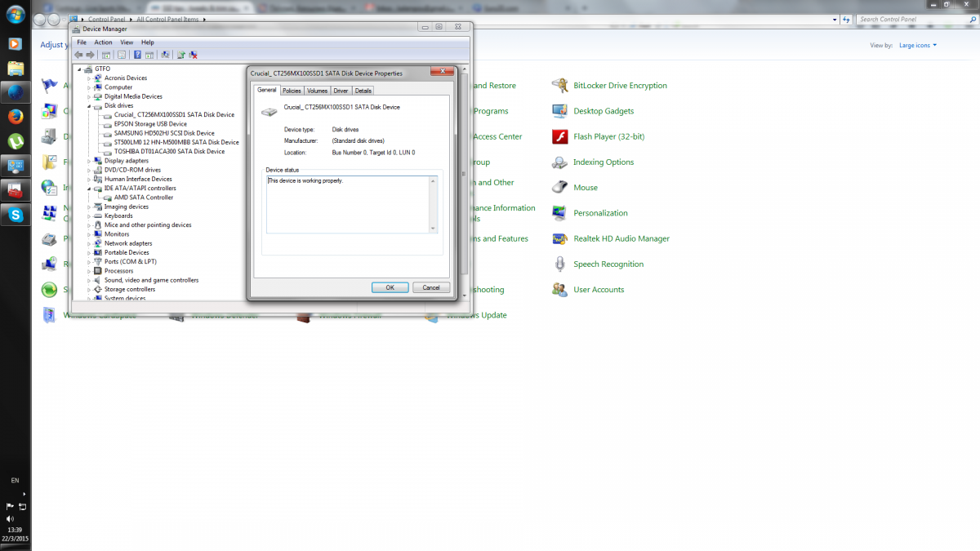Expand the Digital Media Devices node
980x551 pixels.
tap(90, 96)
